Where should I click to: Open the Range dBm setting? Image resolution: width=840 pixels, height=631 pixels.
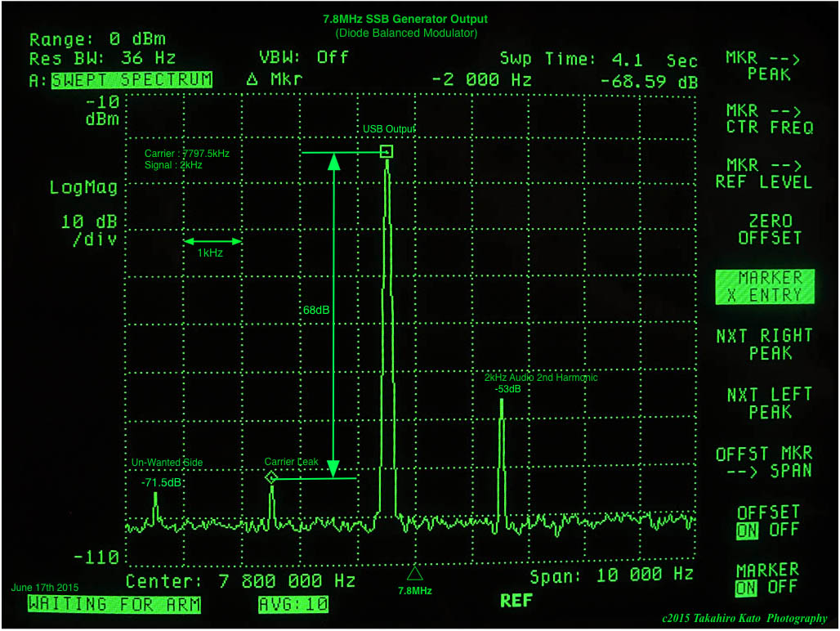96,38
